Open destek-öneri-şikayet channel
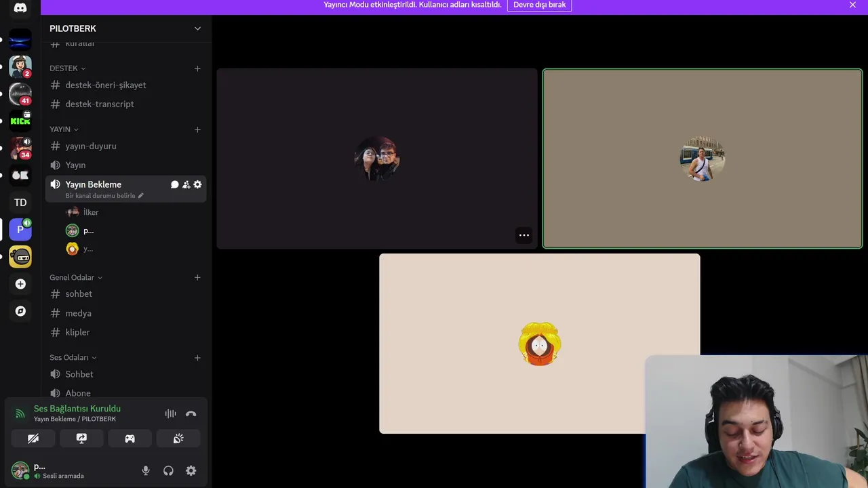The height and width of the screenshot is (488, 868). point(126,85)
